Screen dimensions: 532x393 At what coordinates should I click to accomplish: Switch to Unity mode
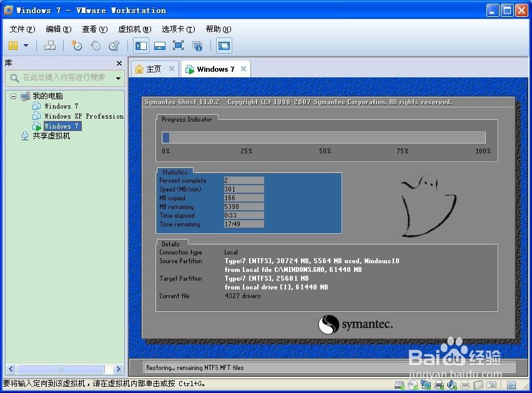[x=197, y=46]
